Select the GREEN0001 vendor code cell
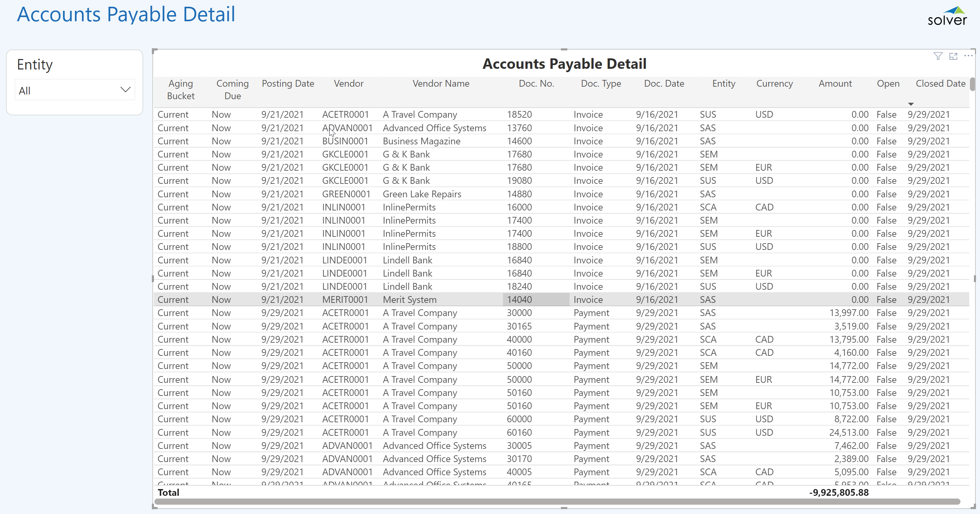Viewport: 980px width, 514px height. tap(346, 194)
